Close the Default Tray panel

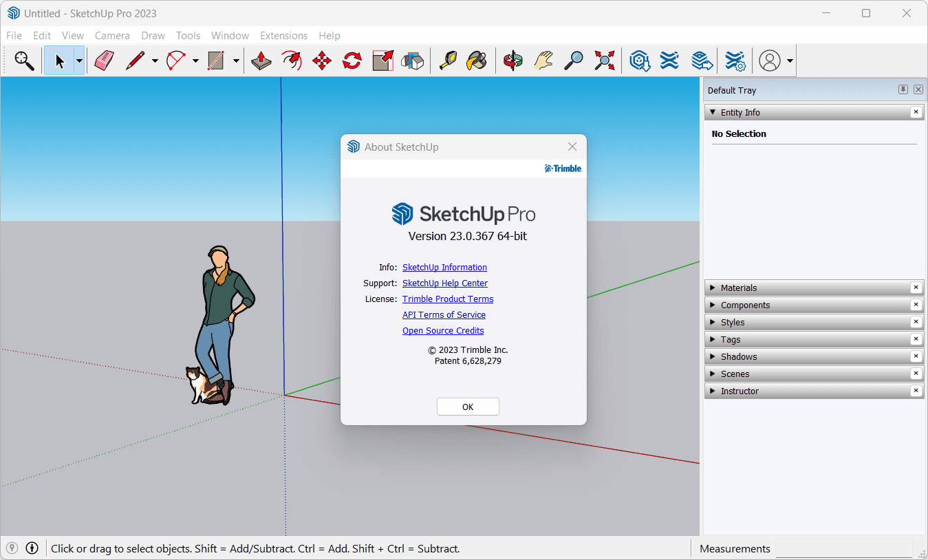(x=918, y=89)
